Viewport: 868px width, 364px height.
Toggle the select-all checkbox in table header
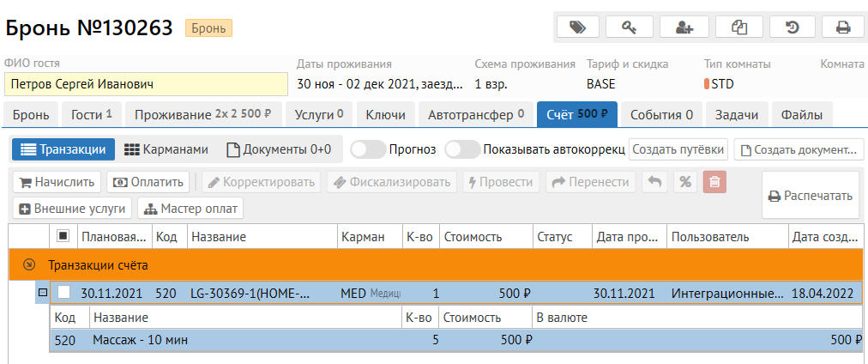[x=63, y=236]
